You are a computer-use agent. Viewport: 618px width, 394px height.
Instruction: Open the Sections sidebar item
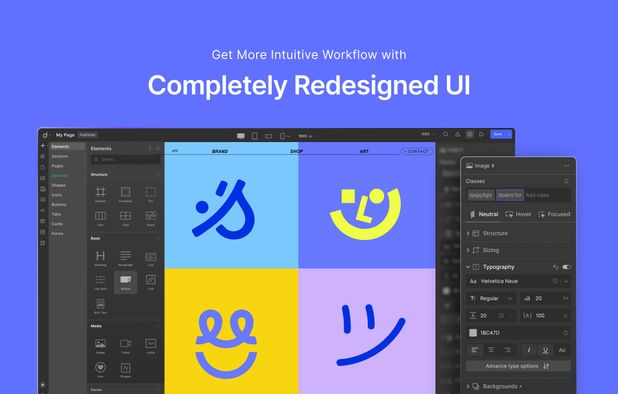click(x=60, y=156)
